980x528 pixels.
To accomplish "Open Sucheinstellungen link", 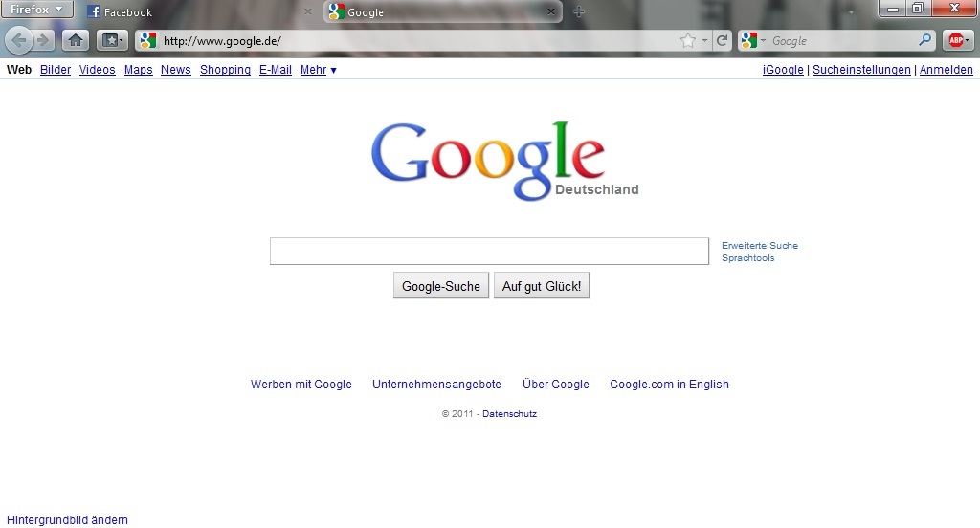I will coord(861,70).
